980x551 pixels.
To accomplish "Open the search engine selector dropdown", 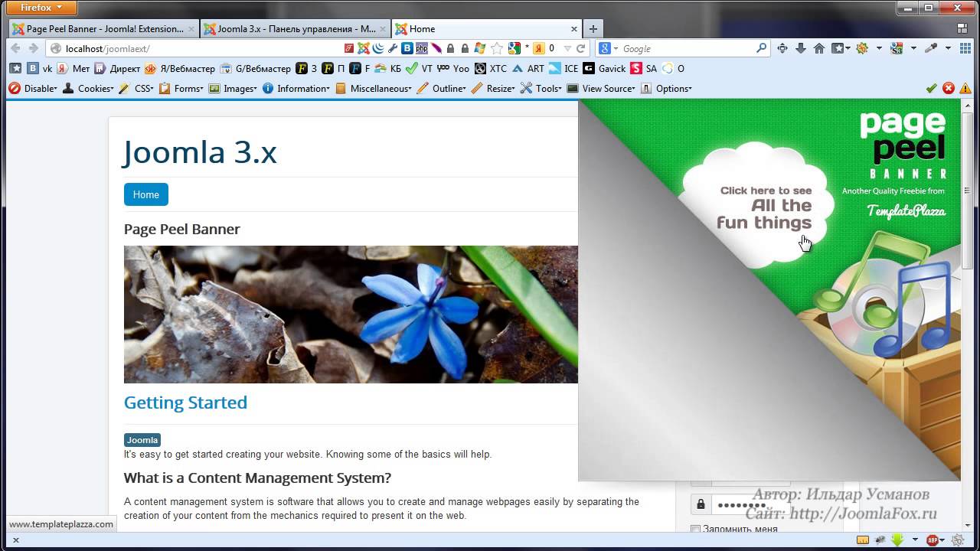I will [609, 48].
